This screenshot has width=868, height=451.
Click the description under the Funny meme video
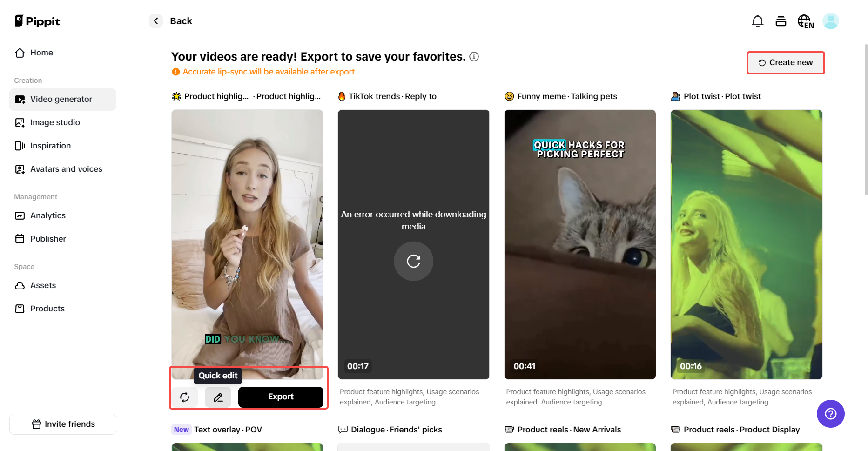(576, 397)
